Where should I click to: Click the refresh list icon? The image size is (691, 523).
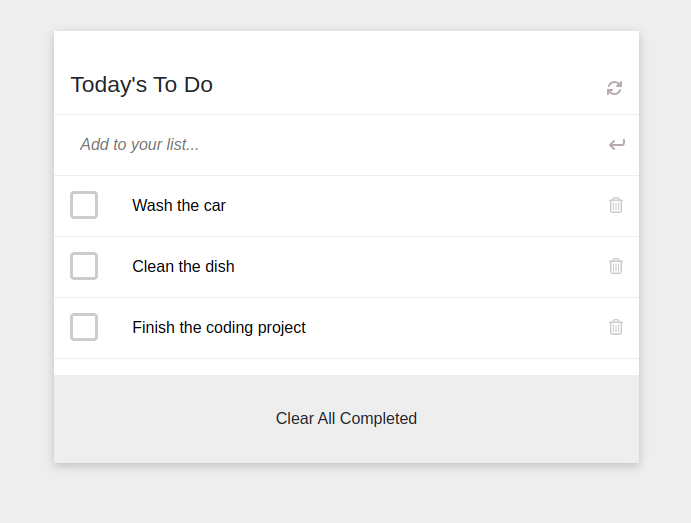[614, 88]
